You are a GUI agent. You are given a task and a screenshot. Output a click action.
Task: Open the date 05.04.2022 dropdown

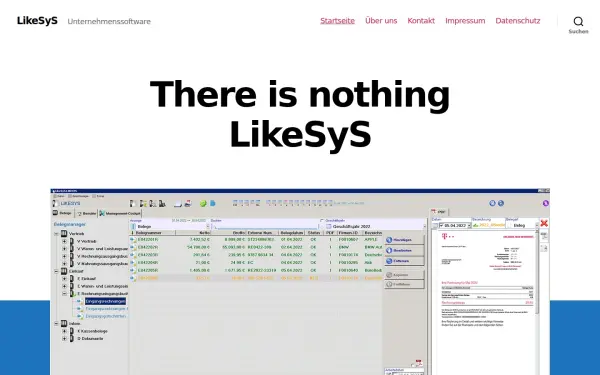[x=469, y=226]
